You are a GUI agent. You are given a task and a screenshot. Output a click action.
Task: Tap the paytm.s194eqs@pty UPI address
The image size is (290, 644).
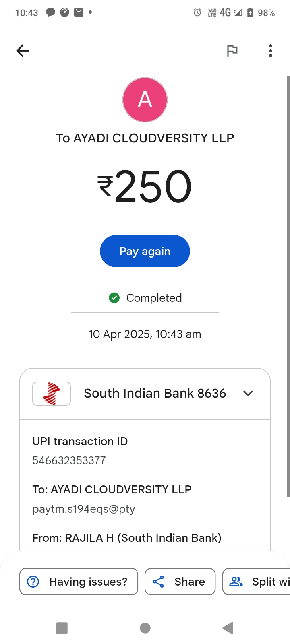pyautogui.click(x=84, y=509)
